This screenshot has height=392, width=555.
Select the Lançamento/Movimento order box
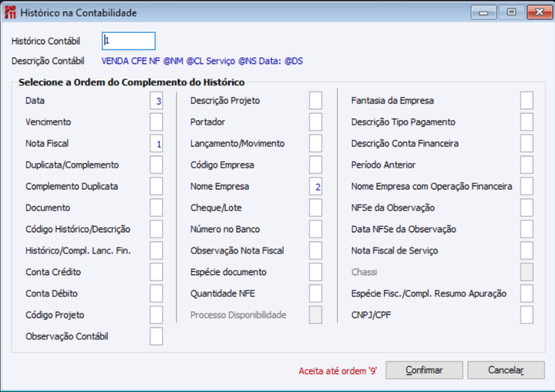pos(315,143)
